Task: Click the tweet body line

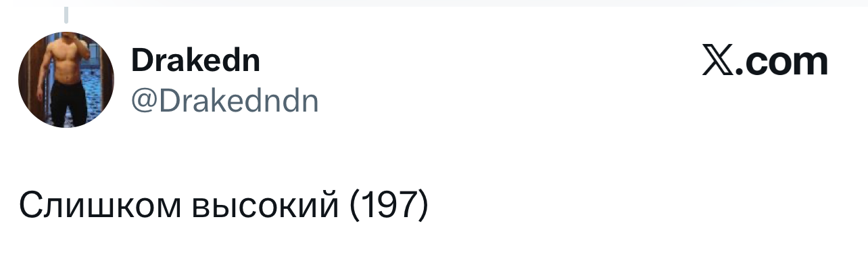Action: pos(224,205)
